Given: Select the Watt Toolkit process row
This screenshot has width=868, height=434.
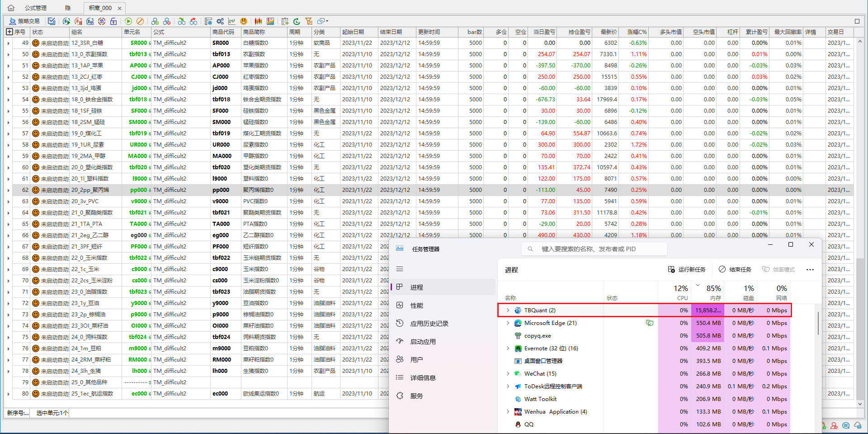Looking at the screenshot, I should coord(645,399).
